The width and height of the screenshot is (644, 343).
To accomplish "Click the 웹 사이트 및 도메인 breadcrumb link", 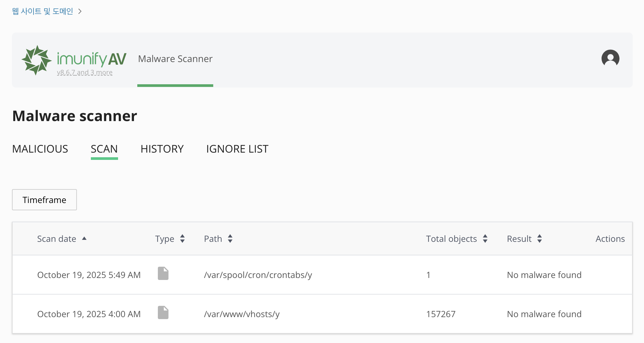I will tap(42, 12).
